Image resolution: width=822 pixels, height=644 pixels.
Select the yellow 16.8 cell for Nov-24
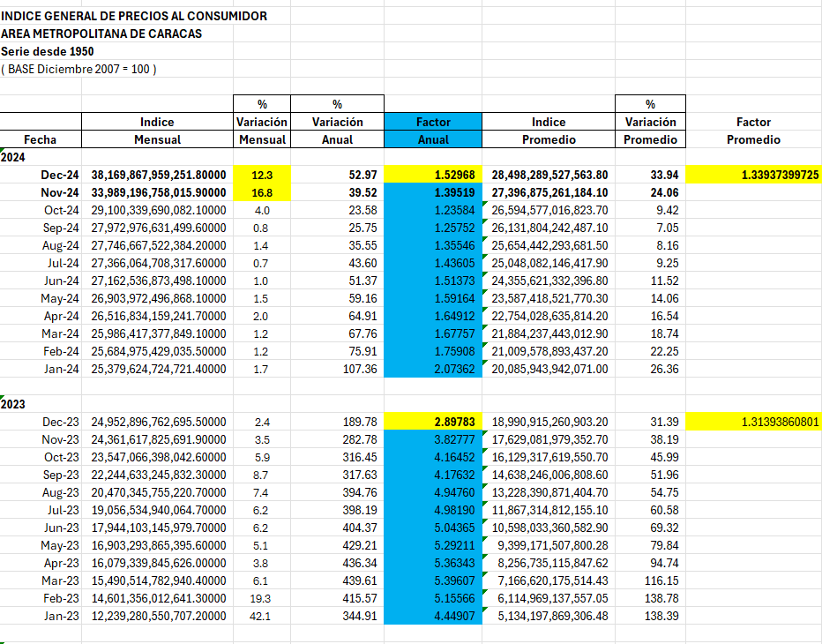coord(262,192)
